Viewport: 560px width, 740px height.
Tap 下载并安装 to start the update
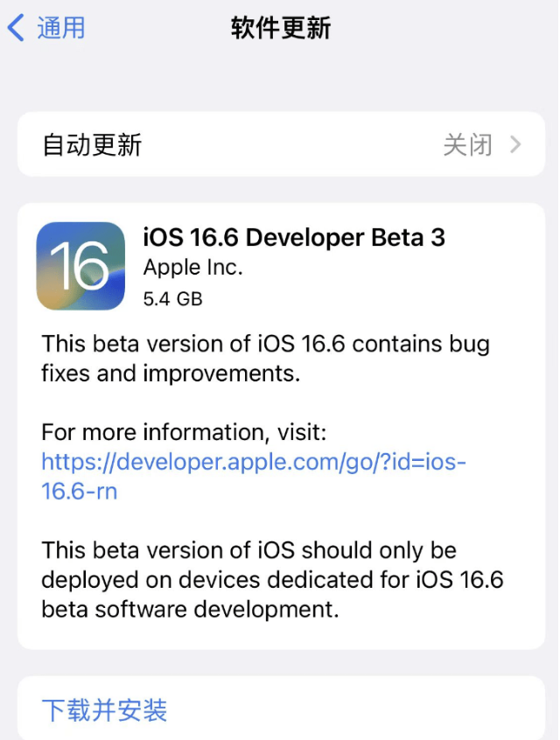(x=103, y=711)
